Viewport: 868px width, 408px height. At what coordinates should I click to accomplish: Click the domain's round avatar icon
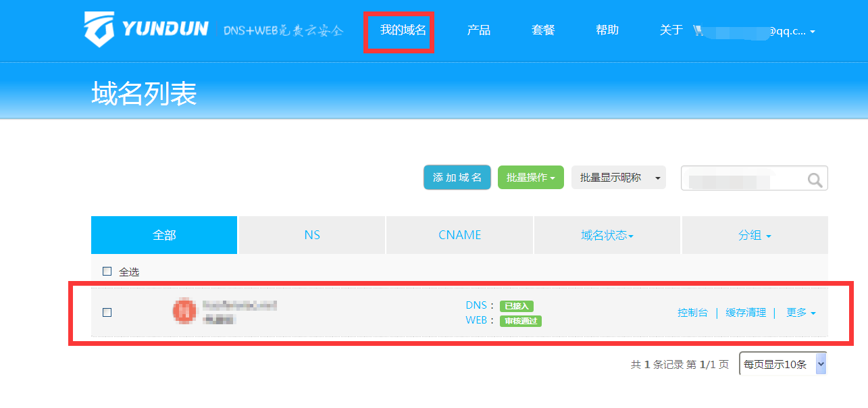[x=184, y=311]
